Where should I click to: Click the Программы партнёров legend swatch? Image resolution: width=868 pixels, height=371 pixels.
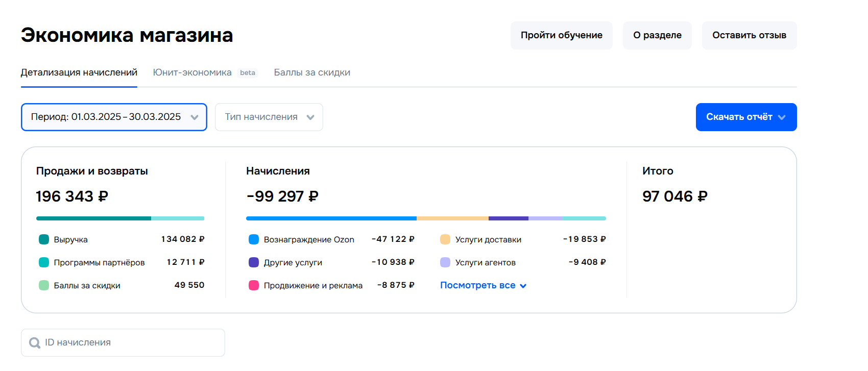[44, 262]
